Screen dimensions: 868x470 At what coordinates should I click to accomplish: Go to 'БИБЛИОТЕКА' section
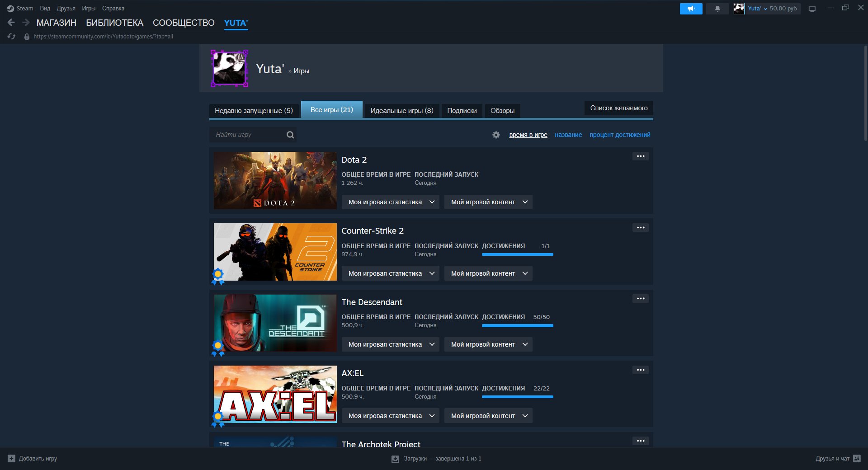(115, 23)
